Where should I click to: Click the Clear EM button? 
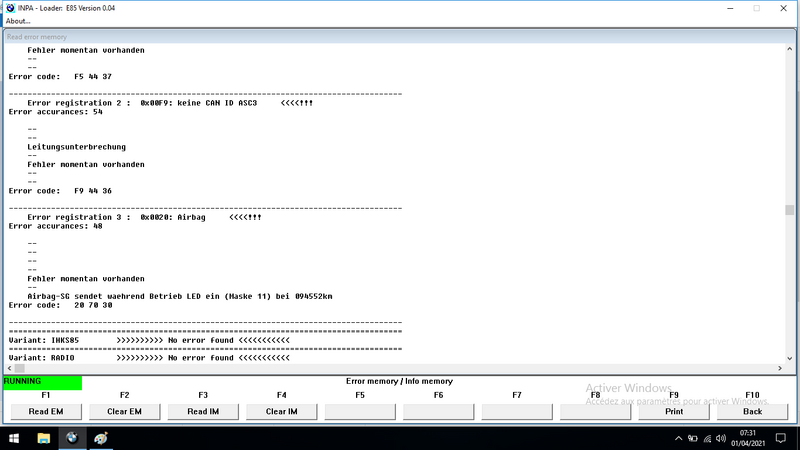coord(124,411)
